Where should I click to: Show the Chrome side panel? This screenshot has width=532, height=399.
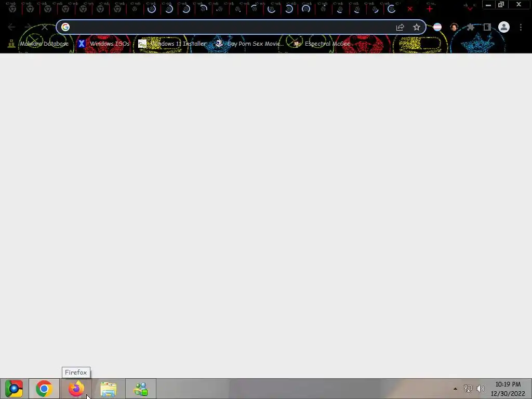[x=487, y=27]
